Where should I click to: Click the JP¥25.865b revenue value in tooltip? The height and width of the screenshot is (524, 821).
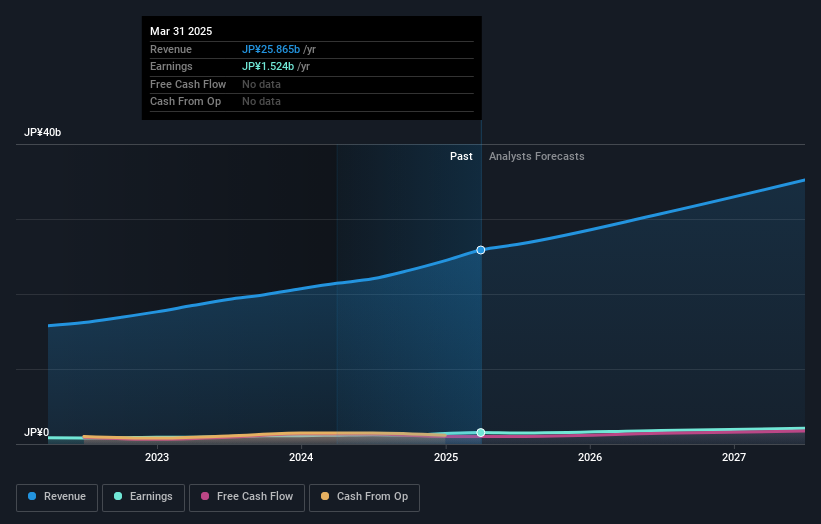click(271, 49)
